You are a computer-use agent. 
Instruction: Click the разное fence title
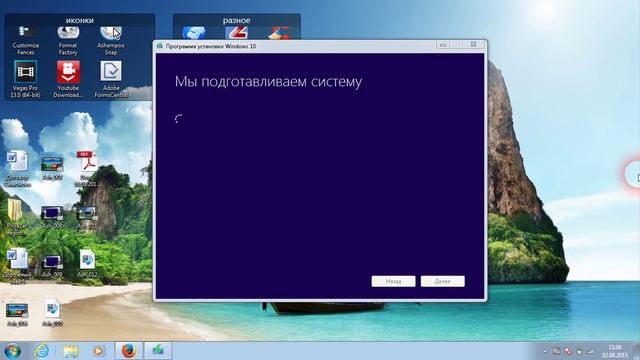(236, 20)
